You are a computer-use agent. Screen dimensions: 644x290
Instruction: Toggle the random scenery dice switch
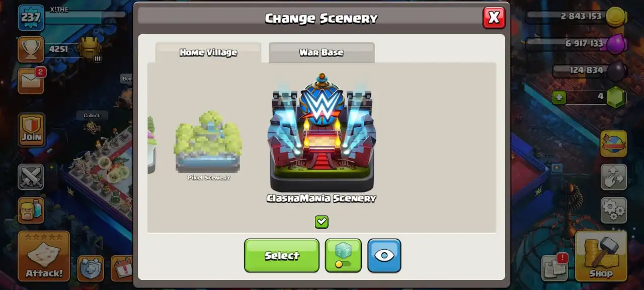click(x=343, y=255)
